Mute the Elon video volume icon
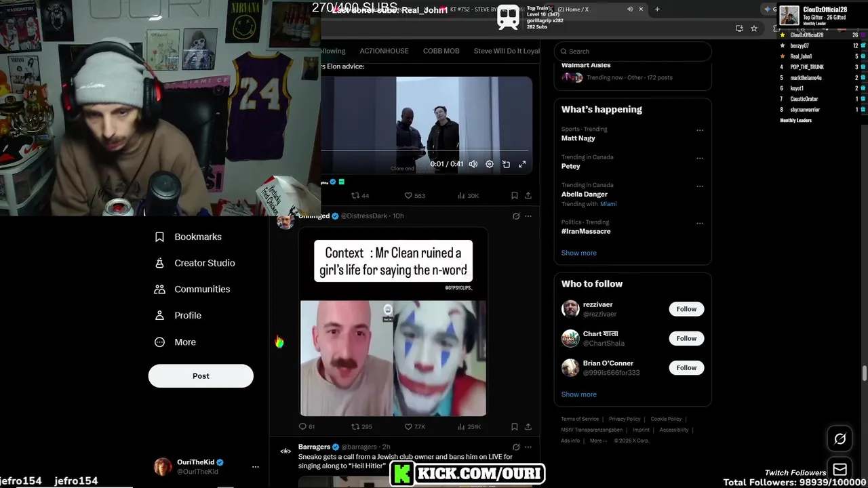868x488 pixels. point(473,164)
